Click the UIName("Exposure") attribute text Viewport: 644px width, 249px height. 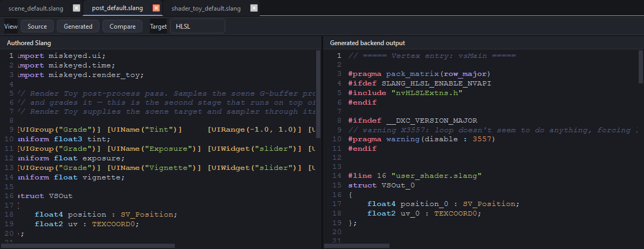coord(154,149)
